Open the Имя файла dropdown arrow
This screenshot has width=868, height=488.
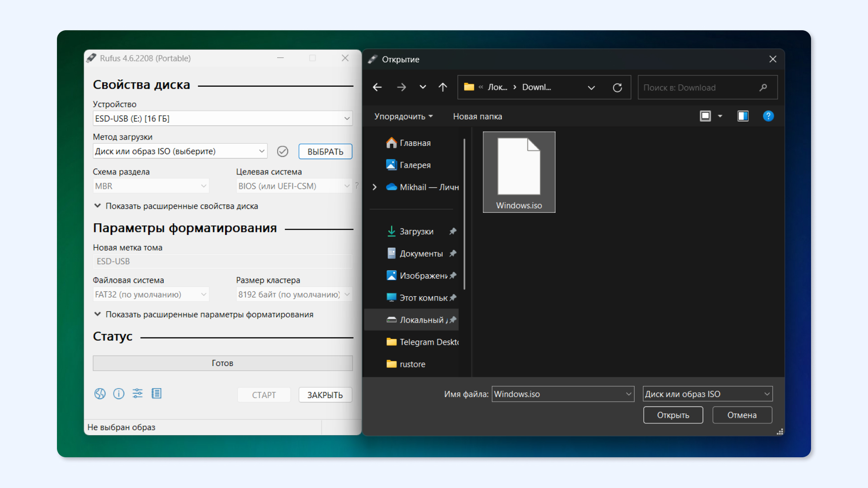628,394
